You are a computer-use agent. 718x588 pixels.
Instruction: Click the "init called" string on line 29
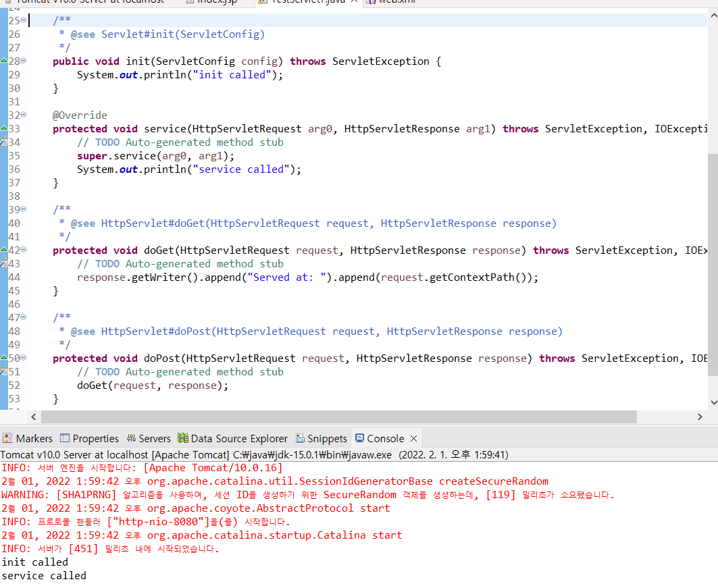point(232,74)
